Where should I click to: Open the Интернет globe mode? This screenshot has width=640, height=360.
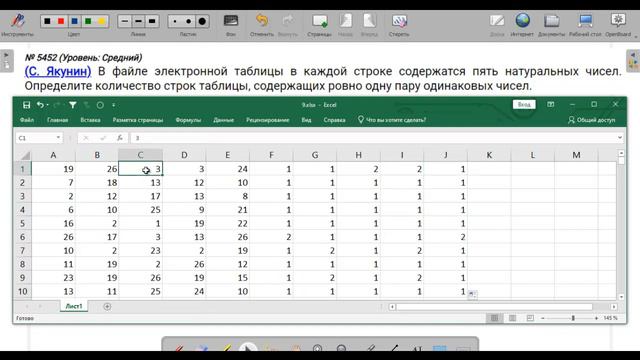point(522,21)
